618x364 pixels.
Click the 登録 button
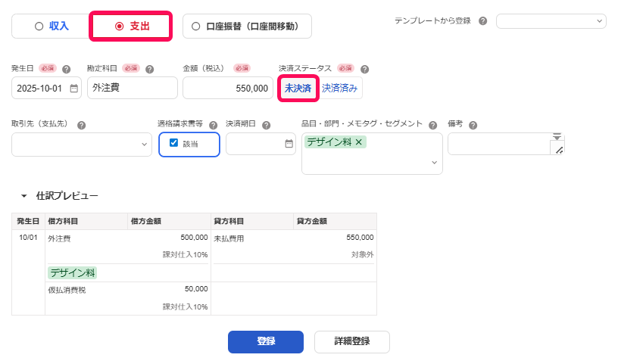(x=266, y=341)
